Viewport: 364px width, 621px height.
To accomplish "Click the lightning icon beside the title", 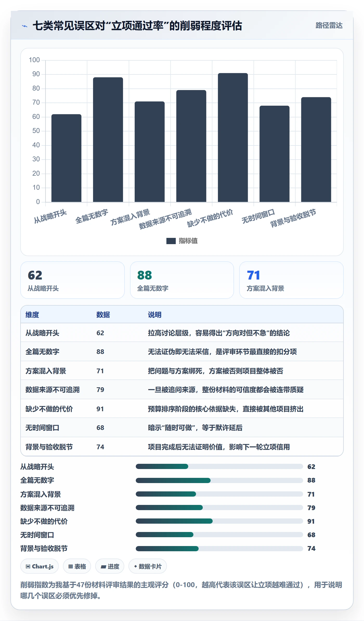I will (x=25, y=26).
